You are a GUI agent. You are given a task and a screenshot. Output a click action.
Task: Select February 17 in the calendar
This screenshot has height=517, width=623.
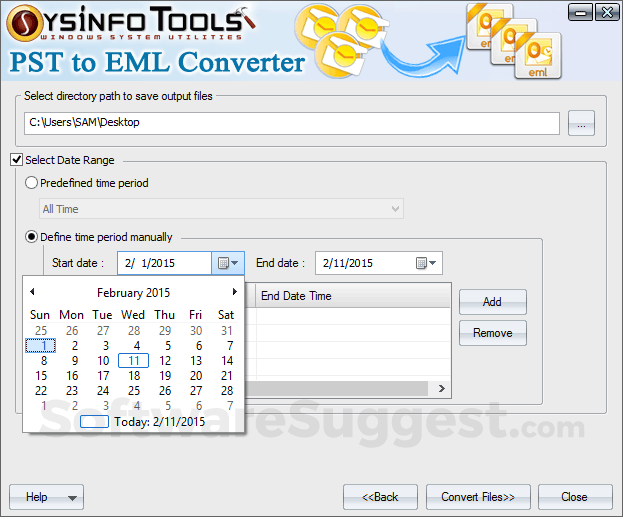coord(103,376)
